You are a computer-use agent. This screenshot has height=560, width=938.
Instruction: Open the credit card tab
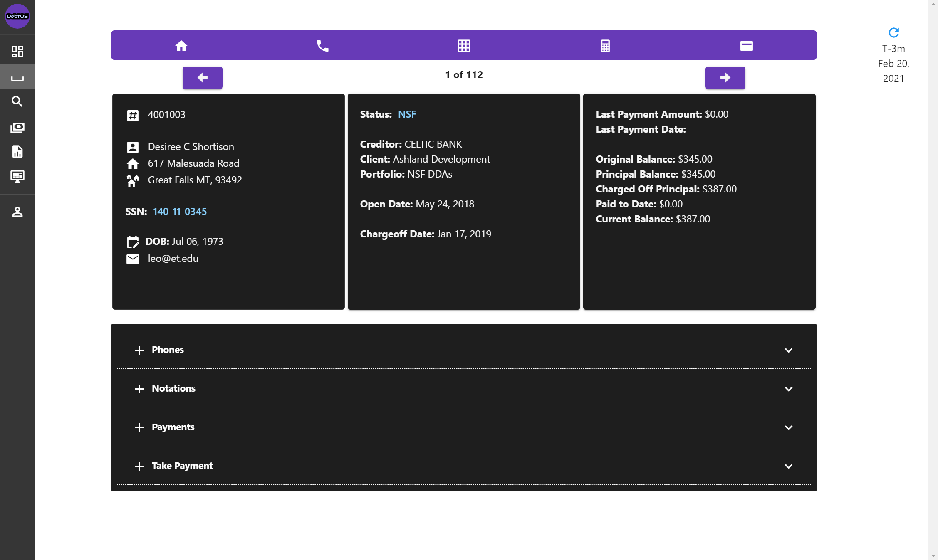pos(746,45)
